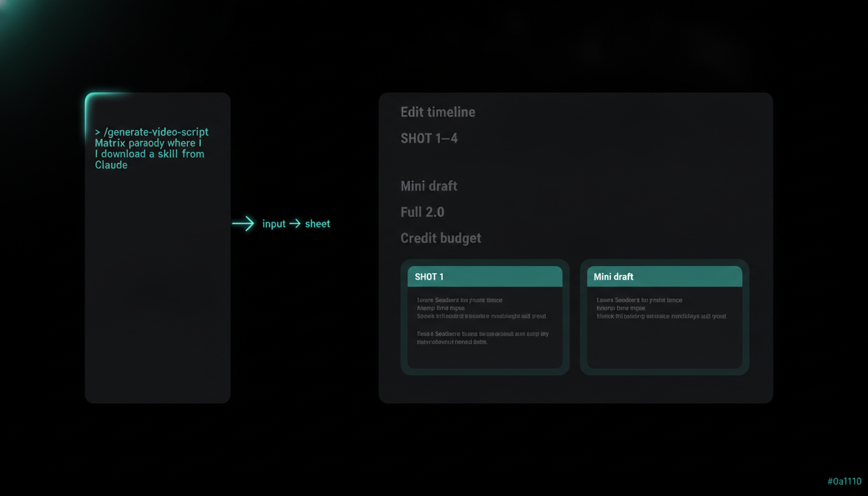Select the SHOT 1—4 entry
868x496 pixels.
point(429,138)
